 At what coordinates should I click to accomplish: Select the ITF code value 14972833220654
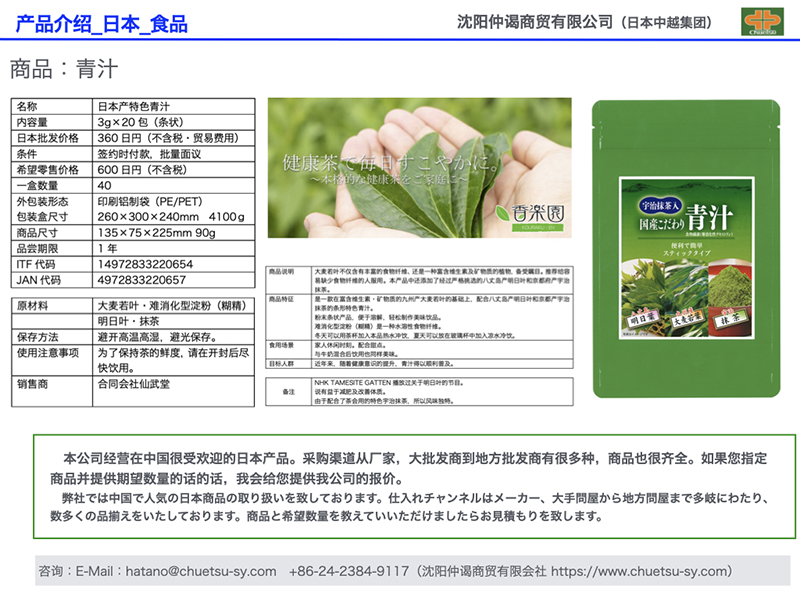(145, 264)
